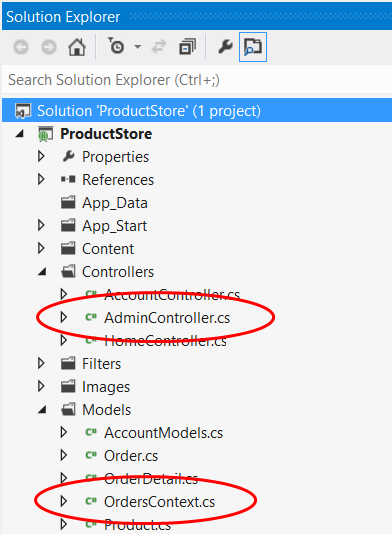392x534 pixels.
Task: Expand AccountModels.cs node
Action: point(63,432)
